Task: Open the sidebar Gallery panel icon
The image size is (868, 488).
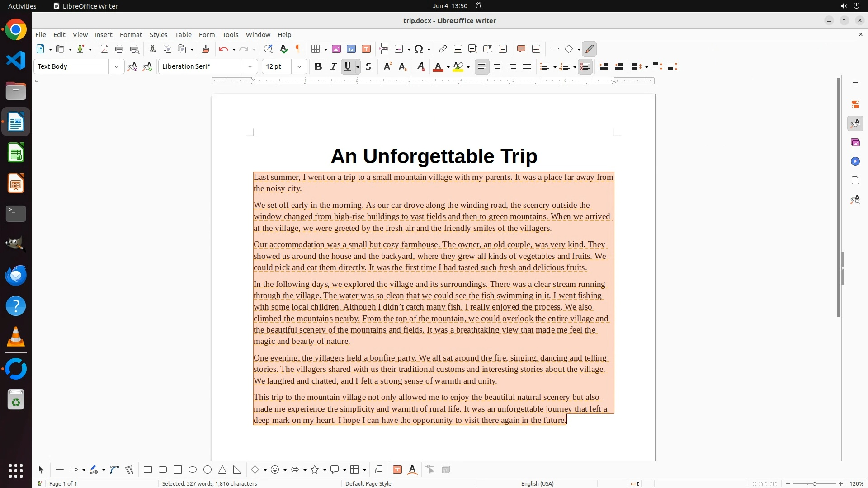Action: (855, 143)
